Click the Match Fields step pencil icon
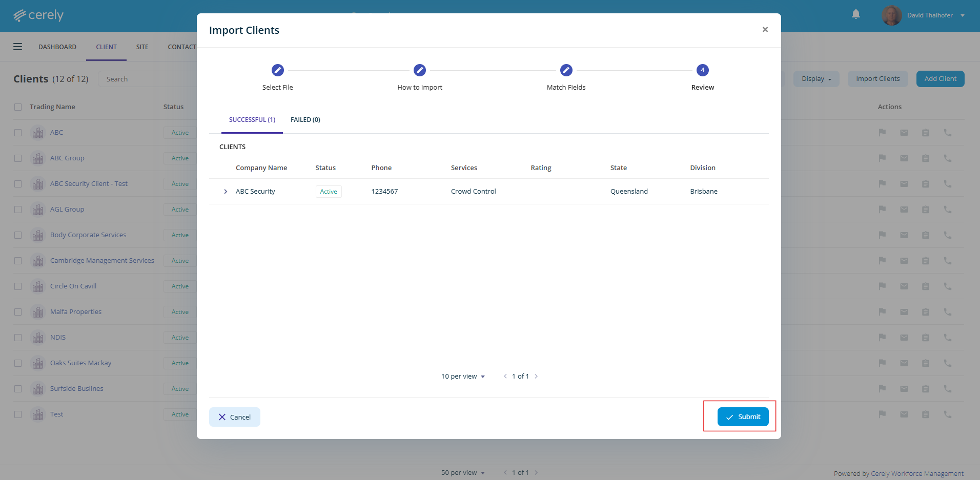 [x=566, y=70]
